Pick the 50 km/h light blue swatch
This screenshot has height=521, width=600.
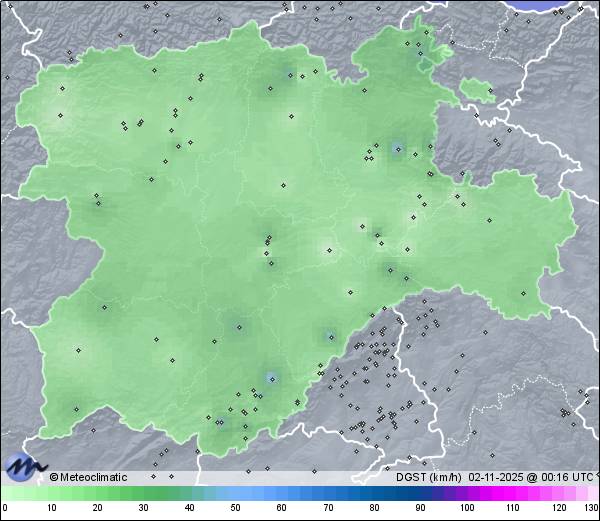tap(236, 494)
